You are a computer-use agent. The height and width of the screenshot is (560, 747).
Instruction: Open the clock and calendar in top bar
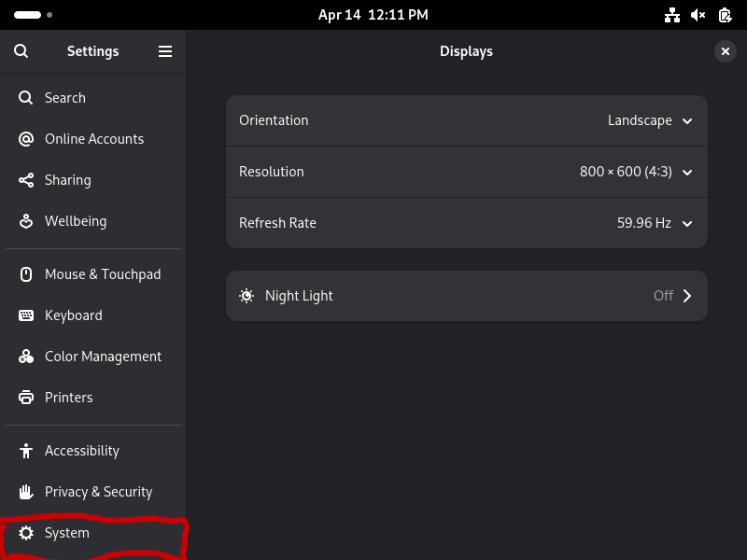click(x=373, y=15)
